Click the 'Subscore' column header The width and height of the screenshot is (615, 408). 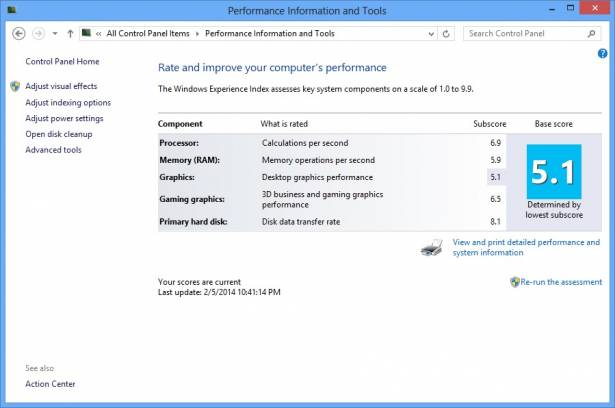pos(489,124)
